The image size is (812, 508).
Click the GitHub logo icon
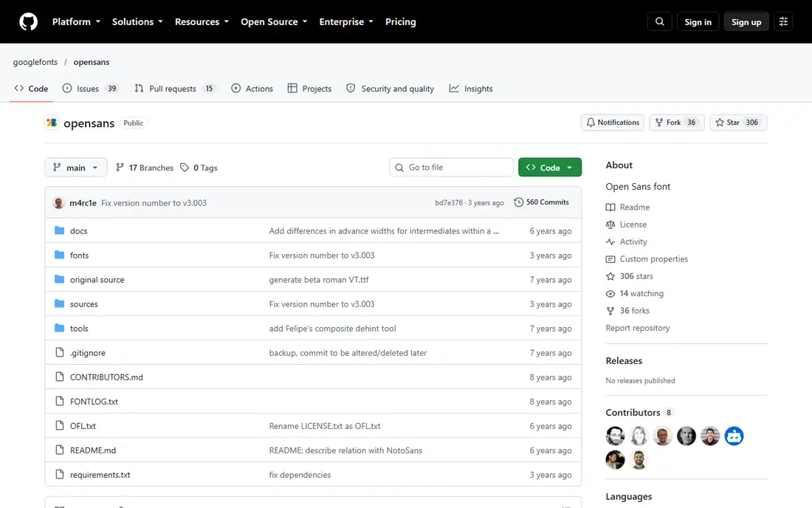[x=29, y=21]
